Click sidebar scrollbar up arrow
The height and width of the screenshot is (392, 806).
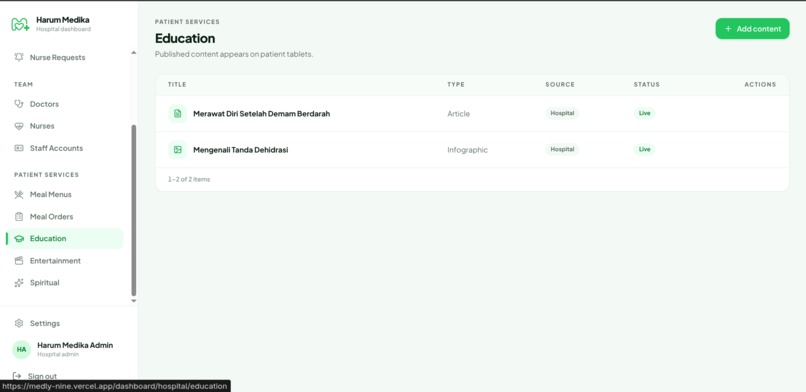(134, 52)
